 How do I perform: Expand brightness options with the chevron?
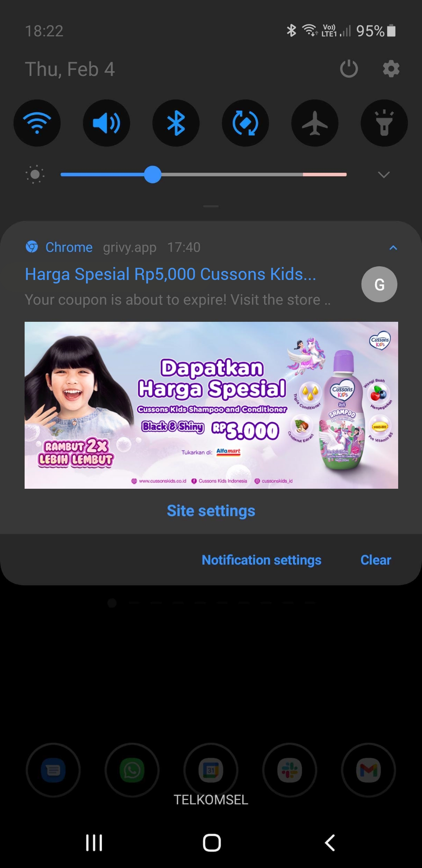click(384, 175)
